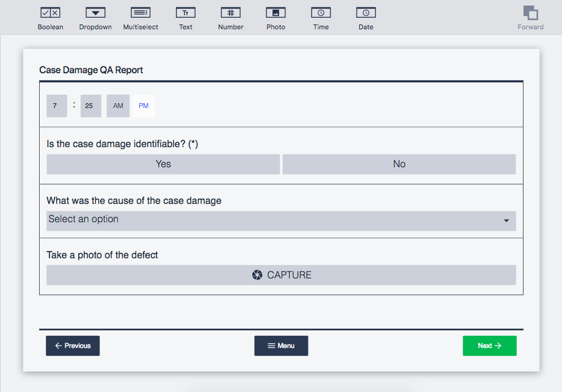Edit the hour field showing 7
The height and width of the screenshot is (392, 562).
click(56, 106)
